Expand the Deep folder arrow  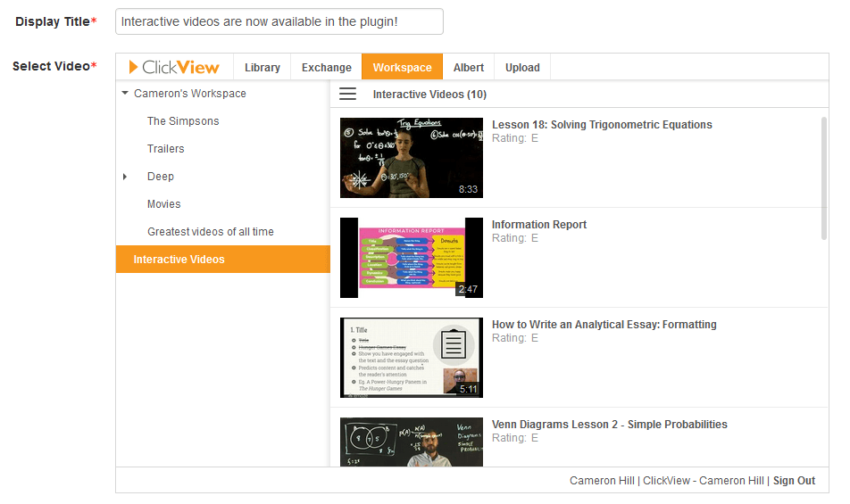pos(125,177)
